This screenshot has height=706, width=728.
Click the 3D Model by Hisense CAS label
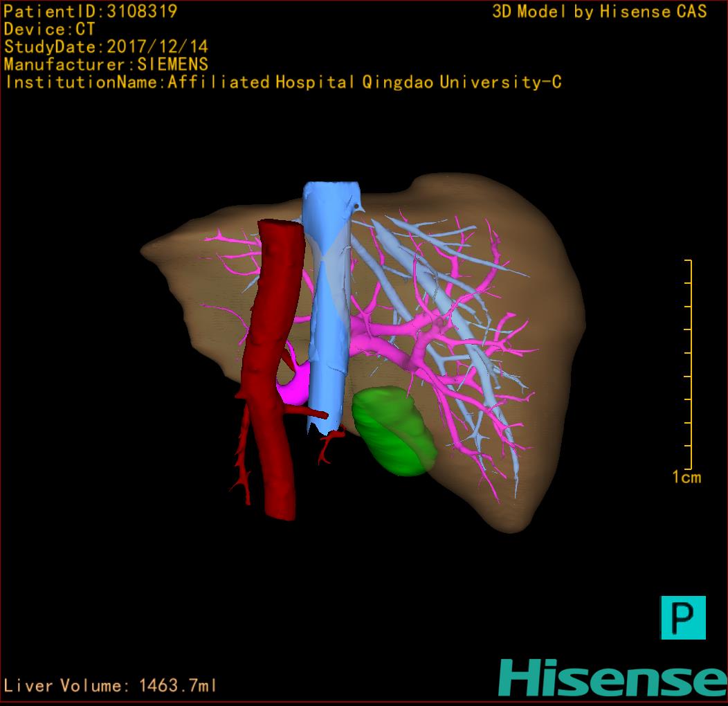[599, 11]
